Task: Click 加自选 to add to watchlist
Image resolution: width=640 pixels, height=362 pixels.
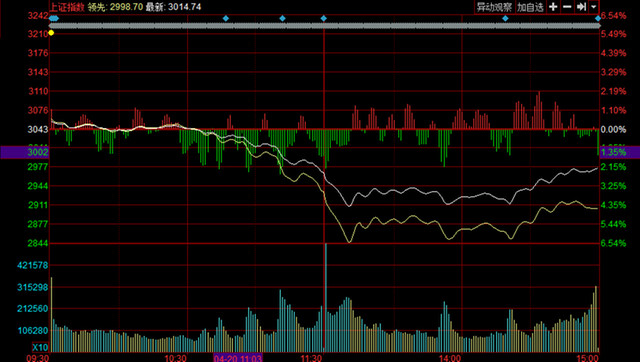Action: pos(530,7)
